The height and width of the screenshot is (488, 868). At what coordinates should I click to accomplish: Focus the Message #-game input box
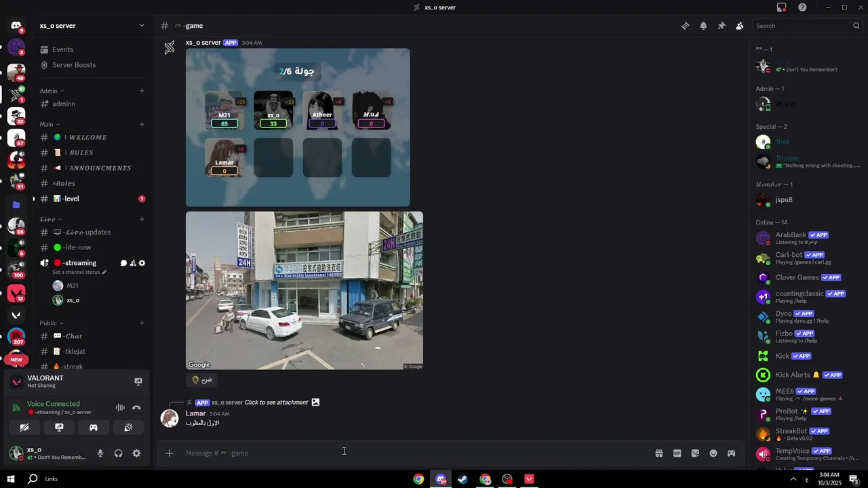click(x=414, y=453)
